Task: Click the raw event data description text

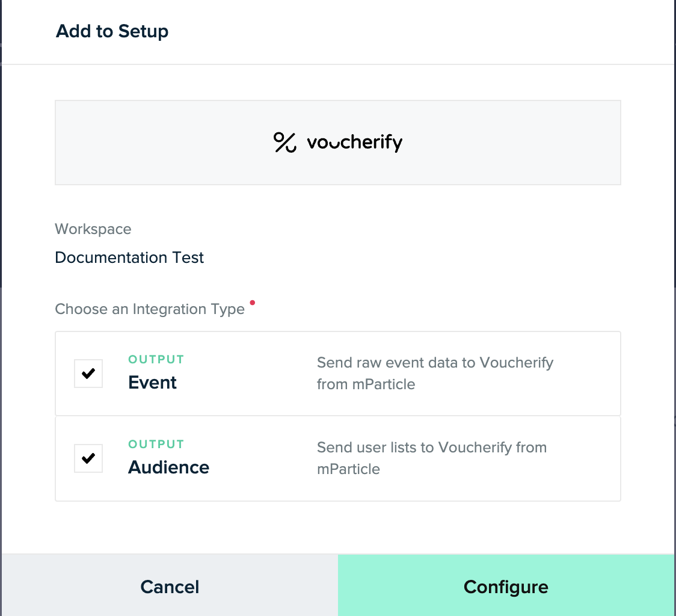Action: (434, 373)
